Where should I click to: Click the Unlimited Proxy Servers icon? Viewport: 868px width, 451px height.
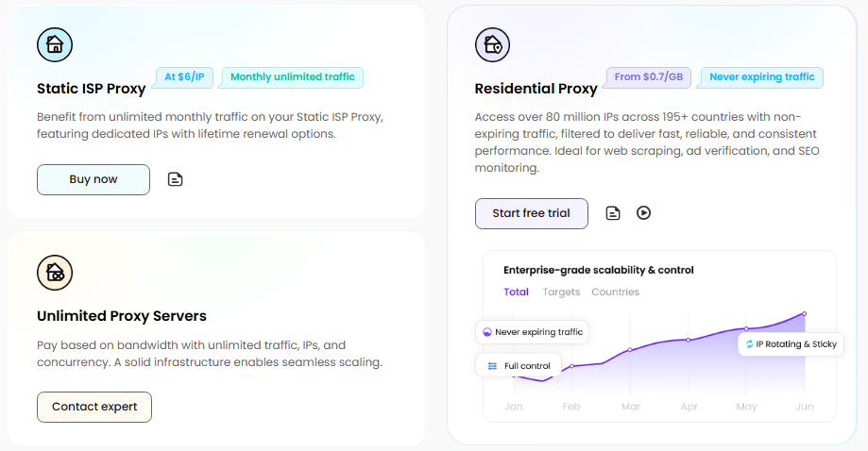pyautogui.click(x=55, y=273)
